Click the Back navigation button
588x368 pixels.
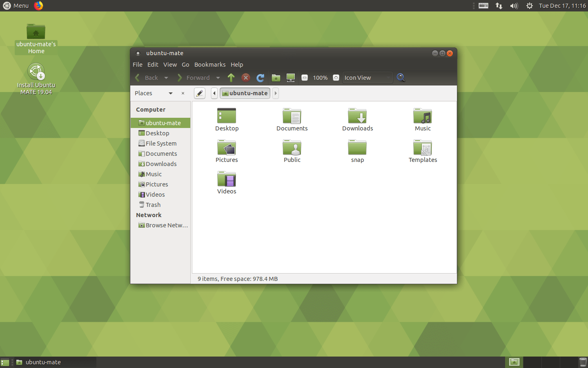click(x=147, y=78)
